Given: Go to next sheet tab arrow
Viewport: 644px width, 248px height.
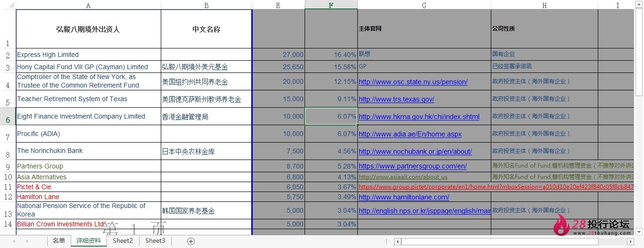Looking at the screenshot, I should [27, 241].
